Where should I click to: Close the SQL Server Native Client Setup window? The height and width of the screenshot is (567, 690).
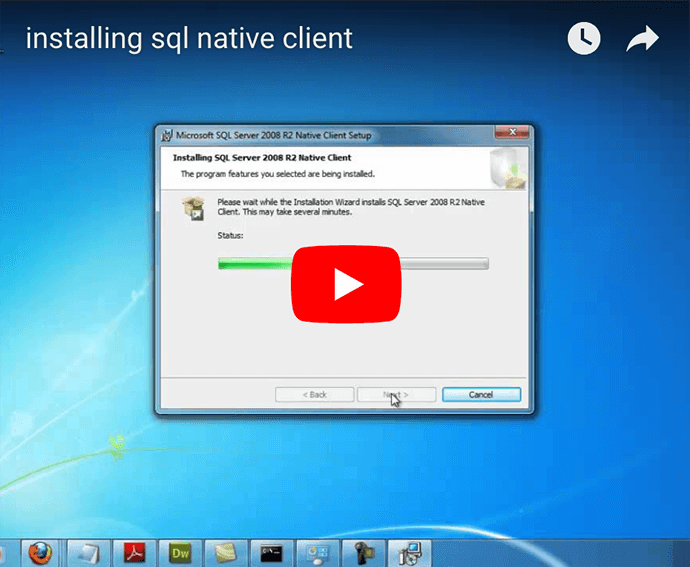[512, 132]
